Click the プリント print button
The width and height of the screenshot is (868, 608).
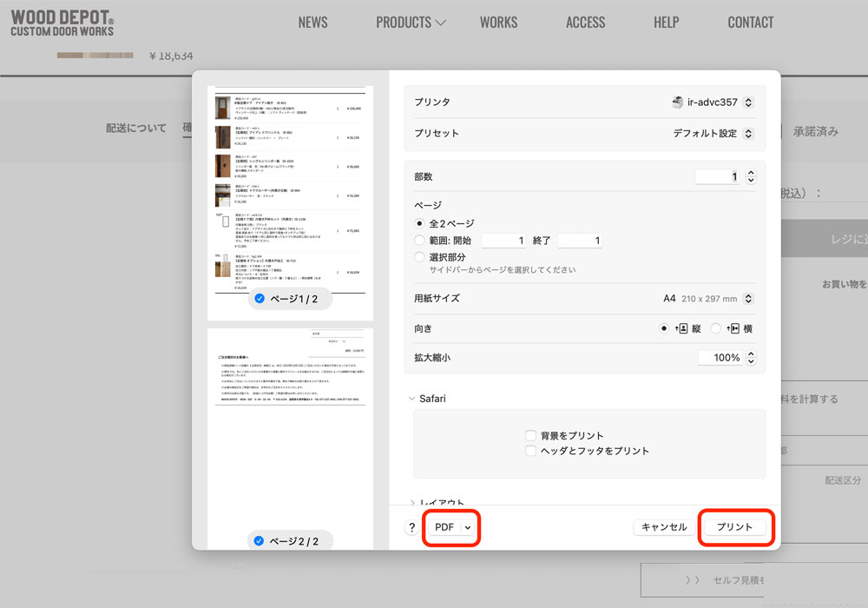pyautogui.click(x=734, y=527)
